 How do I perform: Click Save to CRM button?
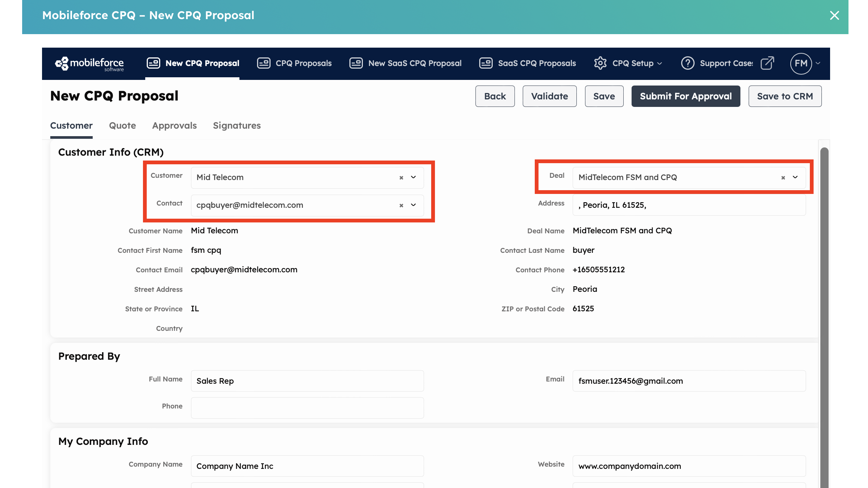point(785,96)
